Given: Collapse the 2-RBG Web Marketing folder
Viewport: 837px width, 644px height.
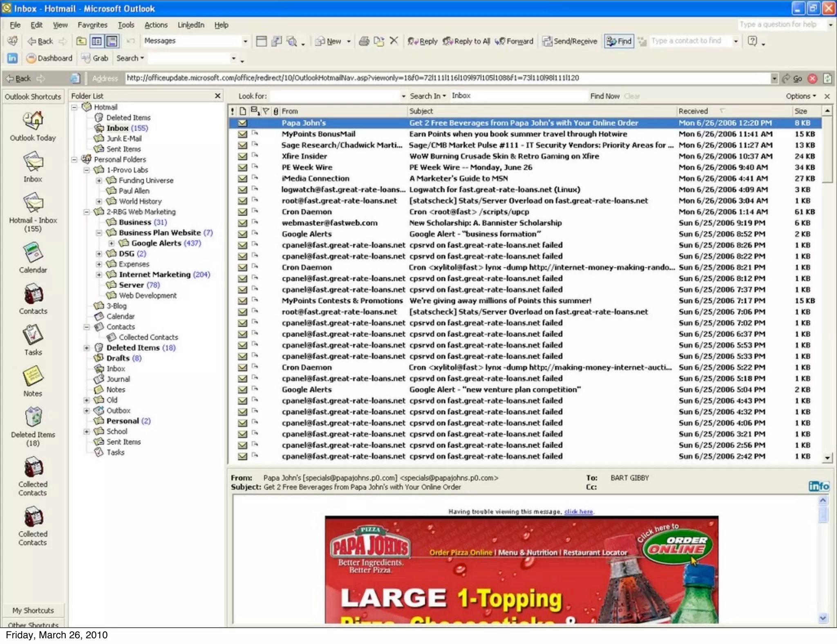Looking at the screenshot, I should 87,212.
